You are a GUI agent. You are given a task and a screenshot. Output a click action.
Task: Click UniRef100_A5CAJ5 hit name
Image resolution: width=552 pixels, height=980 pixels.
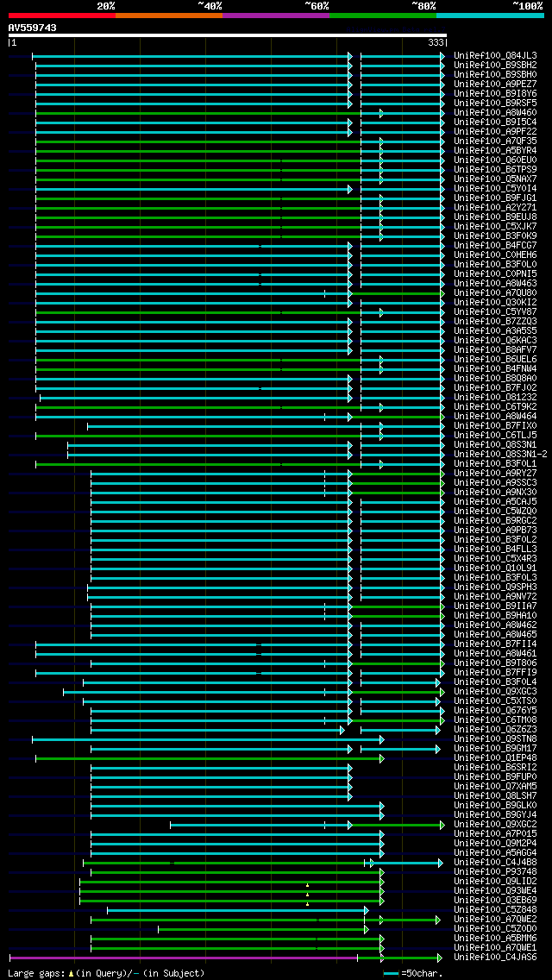pos(495,502)
